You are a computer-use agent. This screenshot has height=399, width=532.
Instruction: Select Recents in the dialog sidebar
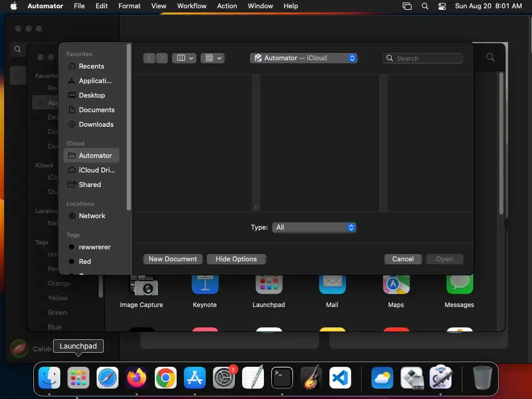(x=91, y=66)
